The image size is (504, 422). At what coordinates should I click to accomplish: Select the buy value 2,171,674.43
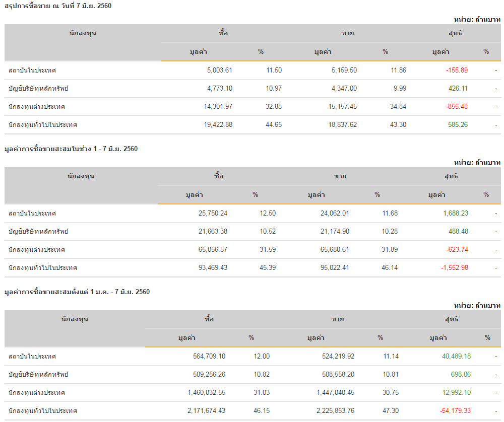(206, 411)
